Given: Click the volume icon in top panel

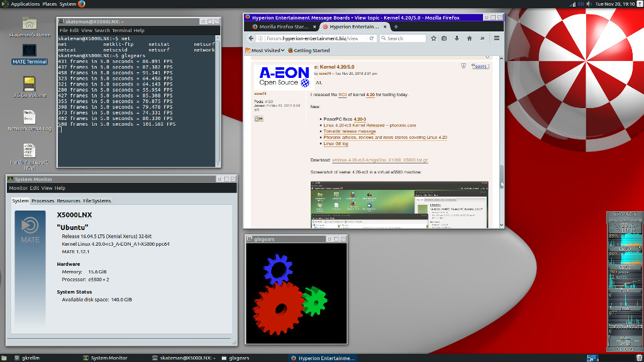Looking at the screenshot, I should [x=589, y=4].
